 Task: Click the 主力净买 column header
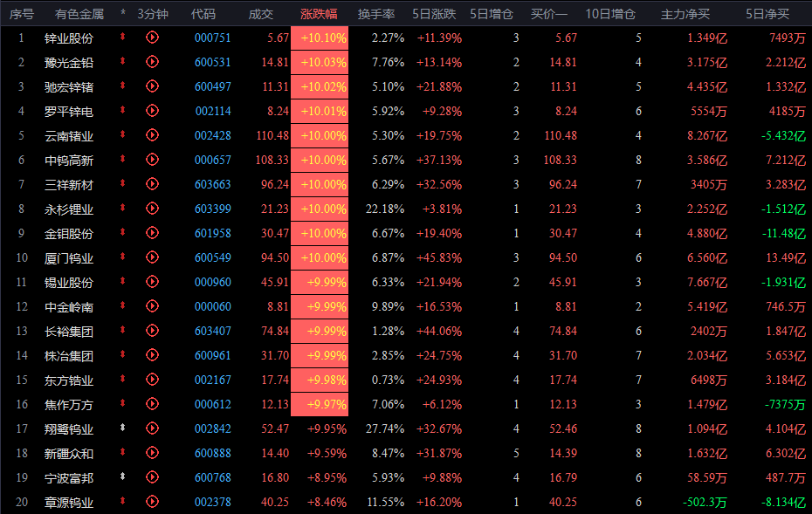pos(685,14)
